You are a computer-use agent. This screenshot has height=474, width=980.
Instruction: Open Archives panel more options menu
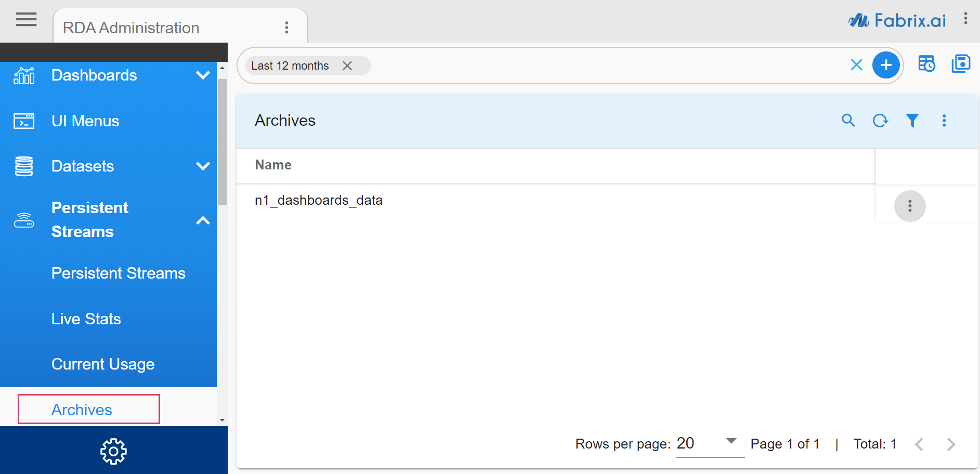pos(944,121)
